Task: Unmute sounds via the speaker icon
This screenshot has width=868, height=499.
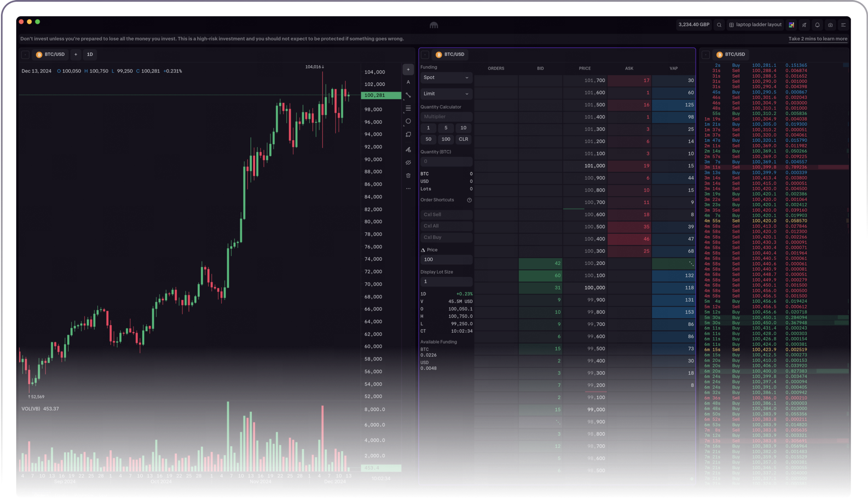Action: (x=804, y=25)
